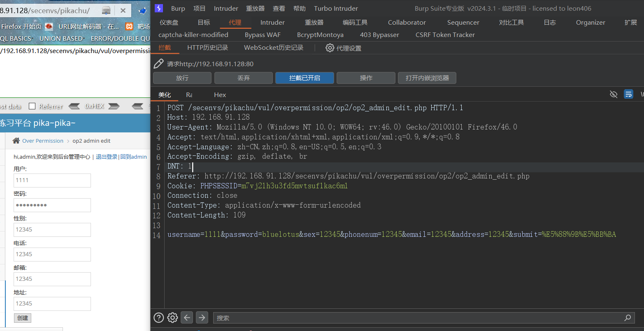Click the blue bird extension icon in Firefox
This screenshot has width=644, height=331.
[x=142, y=11]
